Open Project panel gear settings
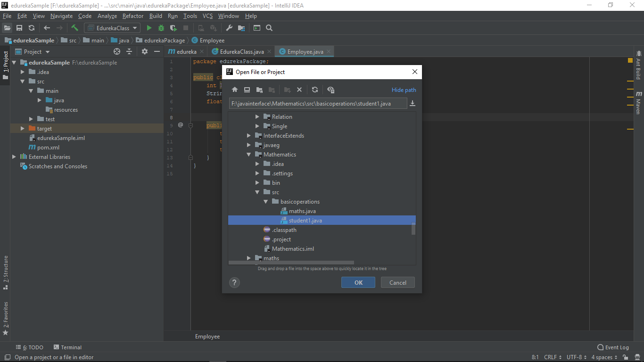Screen dimensions: 644x362 coord(145,51)
